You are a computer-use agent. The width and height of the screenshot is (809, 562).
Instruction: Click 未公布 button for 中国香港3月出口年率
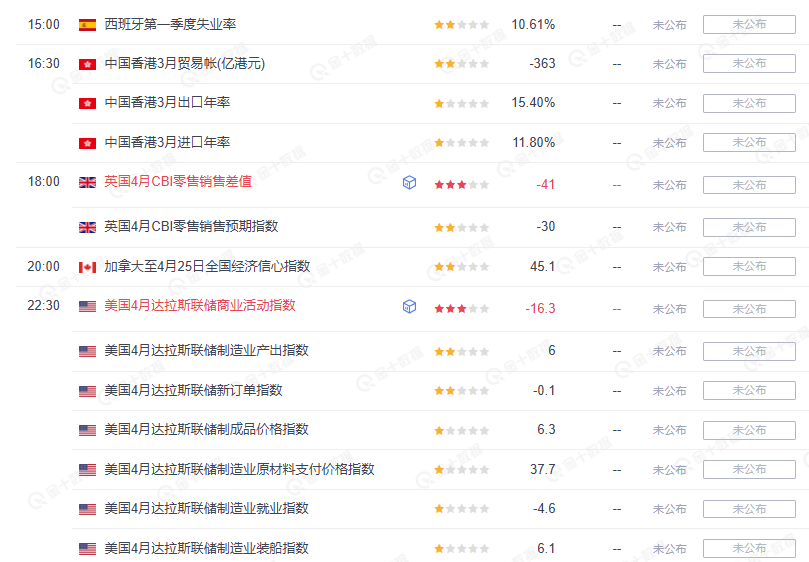pos(749,103)
